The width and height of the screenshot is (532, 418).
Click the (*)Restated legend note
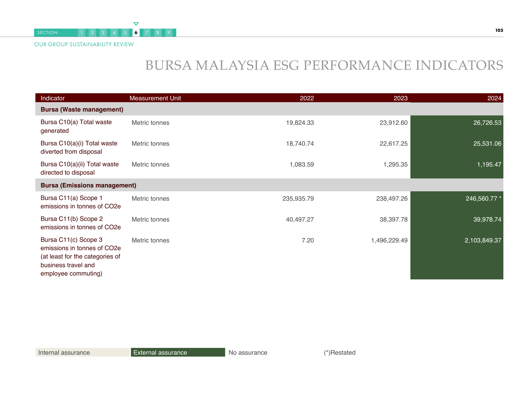(340, 352)
